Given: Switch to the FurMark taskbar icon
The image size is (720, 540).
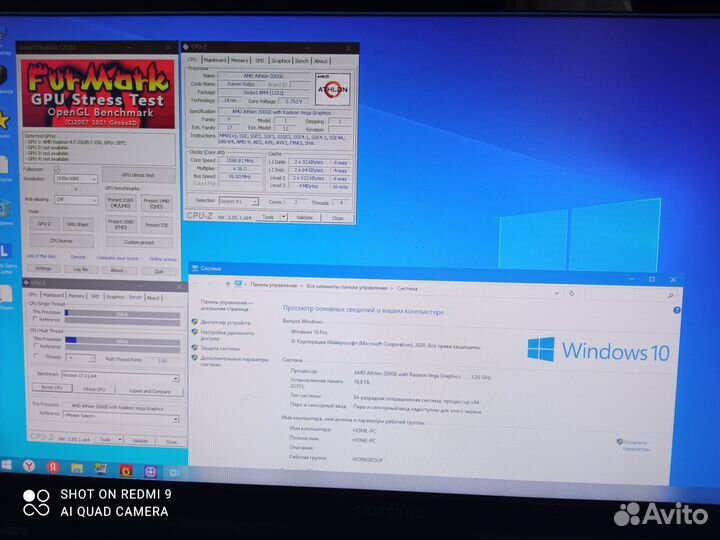Looking at the screenshot, I should pyautogui.click(x=126, y=470).
